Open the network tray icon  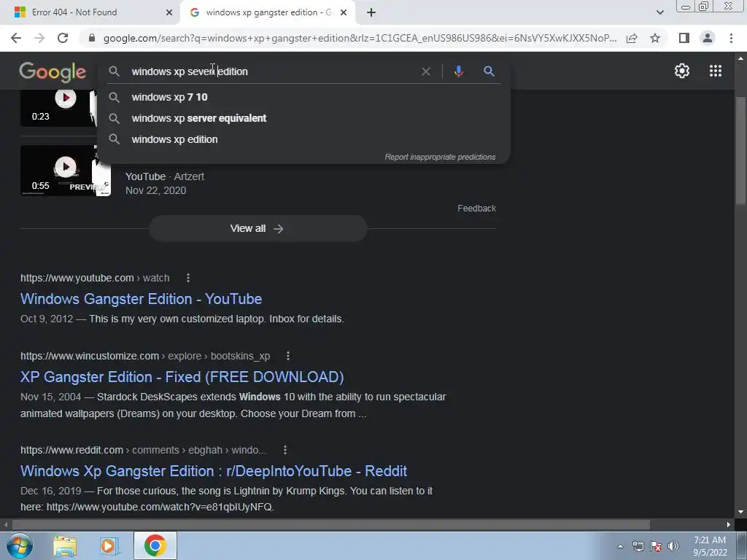click(638, 546)
